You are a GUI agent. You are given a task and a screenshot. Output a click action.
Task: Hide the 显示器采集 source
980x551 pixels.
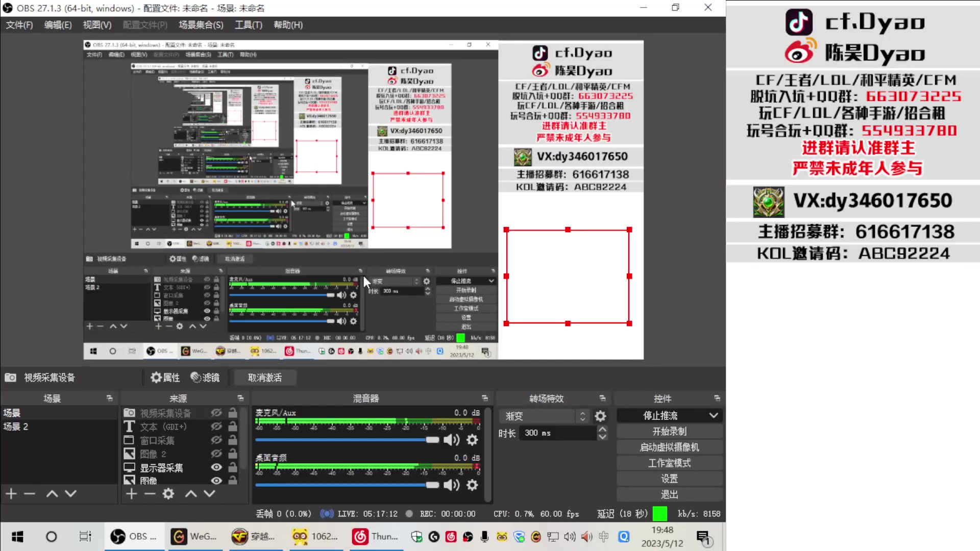point(216,467)
